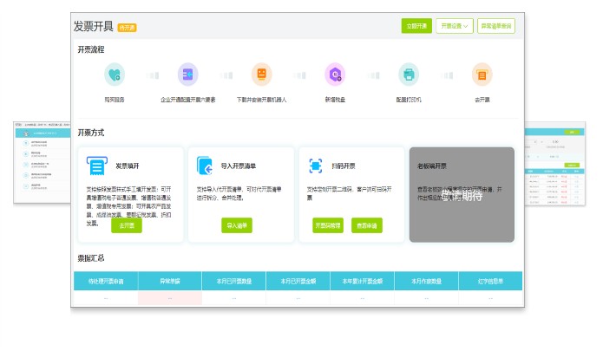Click the 红字信息单 column header

click(490, 281)
